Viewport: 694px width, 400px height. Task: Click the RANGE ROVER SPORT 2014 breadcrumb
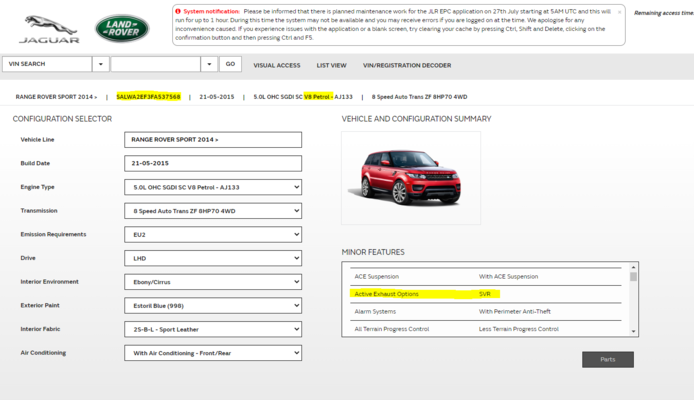coord(56,97)
